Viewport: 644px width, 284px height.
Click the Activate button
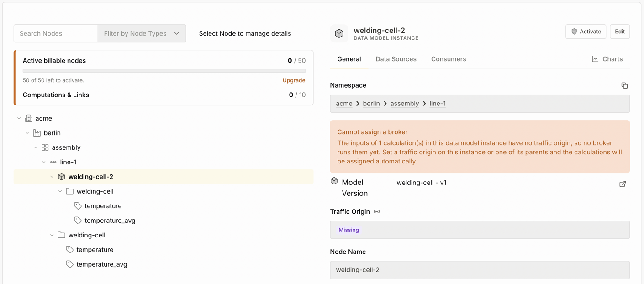tap(586, 32)
